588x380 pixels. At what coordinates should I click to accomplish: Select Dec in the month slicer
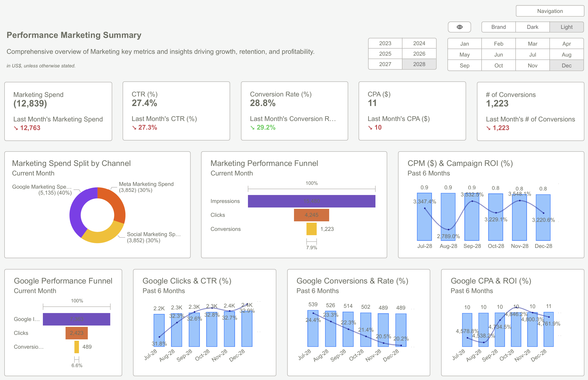coord(566,65)
